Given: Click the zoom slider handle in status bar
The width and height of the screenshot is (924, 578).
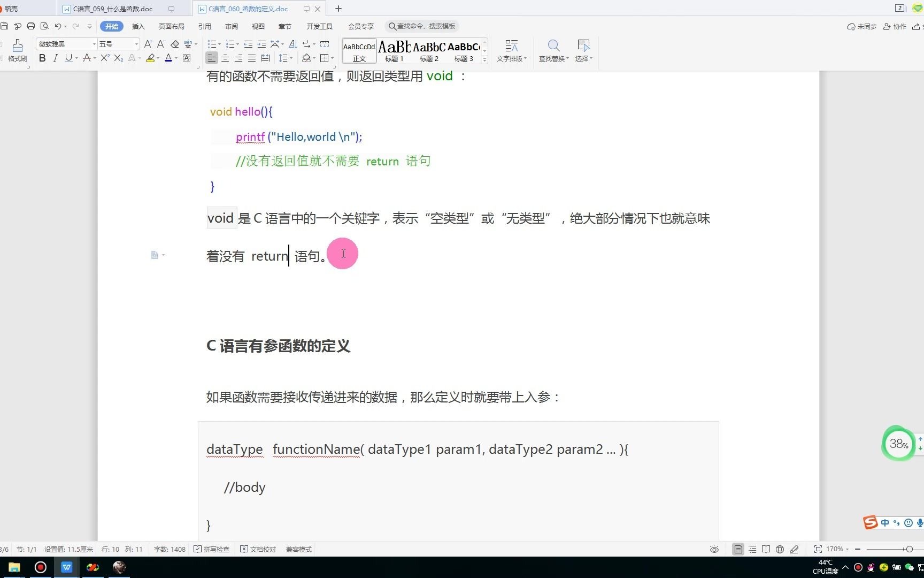Looking at the screenshot, I should point(909,549).
